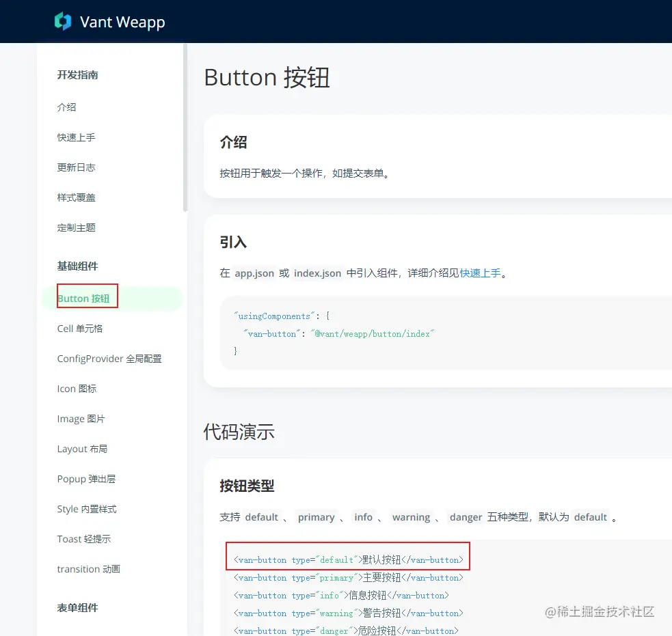Click the 表单组件 sidebar group heading
Viewport: 672px width, 636px height.
[77, 608]
